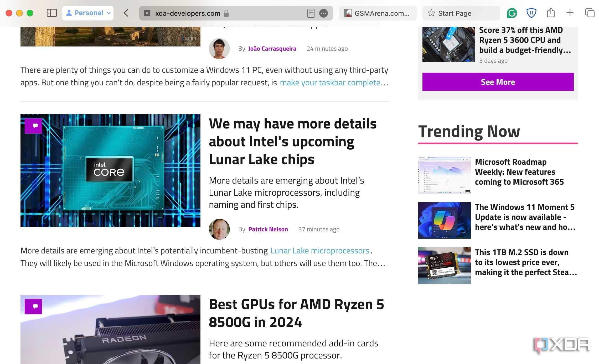Click the 'Trending Now' heading
This screenshot has width=599, height=364.
[x=469, y=131]
